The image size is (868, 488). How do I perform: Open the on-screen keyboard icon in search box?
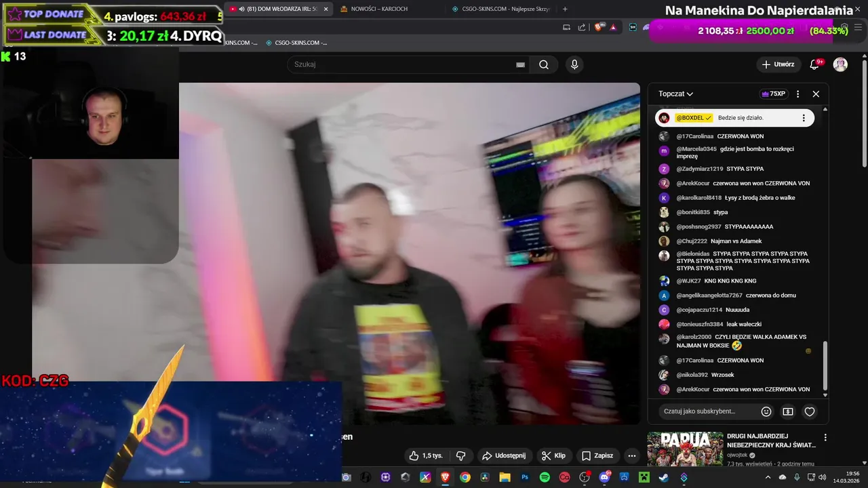[x=520, y=64]
